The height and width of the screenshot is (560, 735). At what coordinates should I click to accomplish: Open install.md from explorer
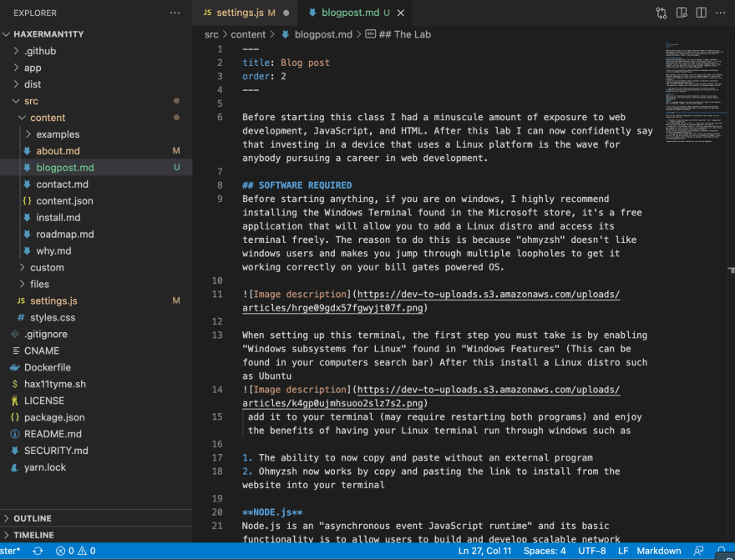tap(58, 217)
